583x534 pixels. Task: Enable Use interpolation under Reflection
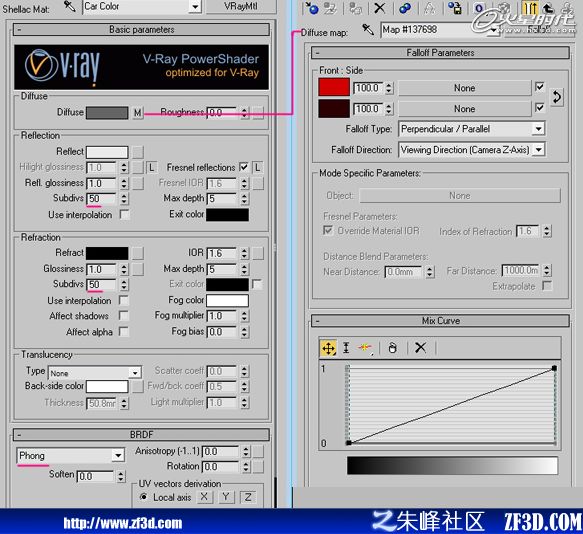125,215
